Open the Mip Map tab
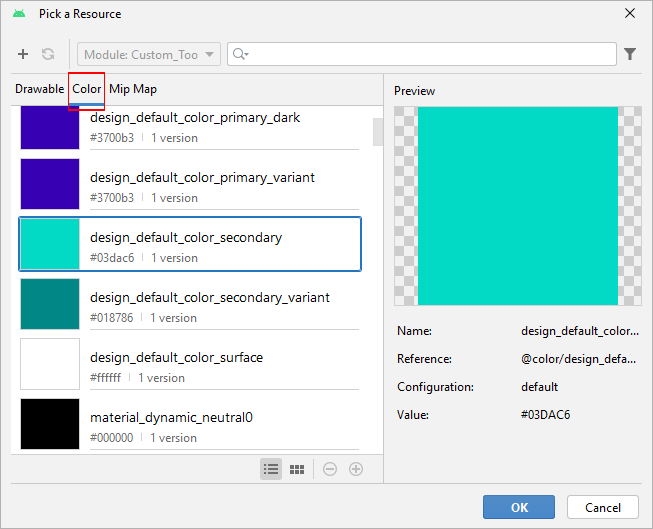The height and width of the screenshot is (529, 653). coord(133,89)
